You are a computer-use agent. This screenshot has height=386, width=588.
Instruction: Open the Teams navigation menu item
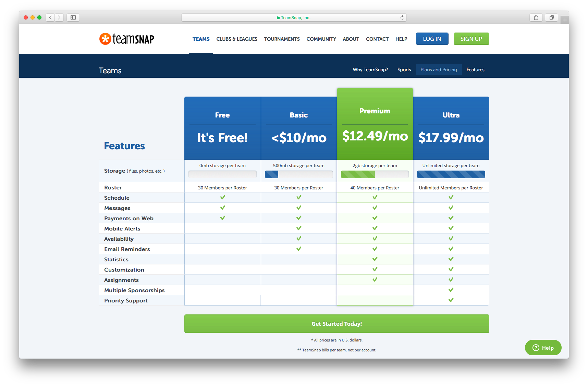201,39
